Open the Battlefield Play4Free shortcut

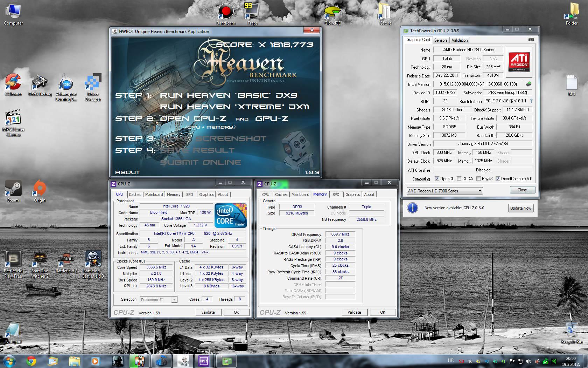[x=13, y=265]
